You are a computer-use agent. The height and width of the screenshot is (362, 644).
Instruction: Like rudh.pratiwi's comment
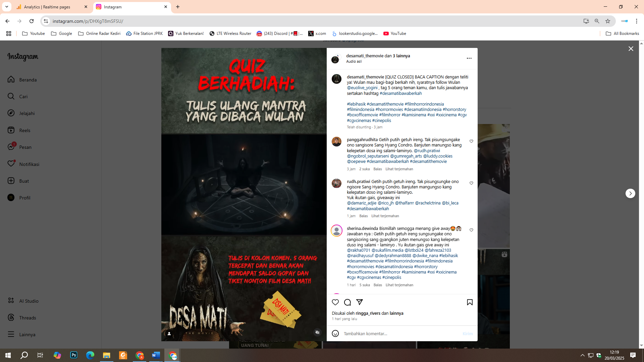click(x=471, y=183)
